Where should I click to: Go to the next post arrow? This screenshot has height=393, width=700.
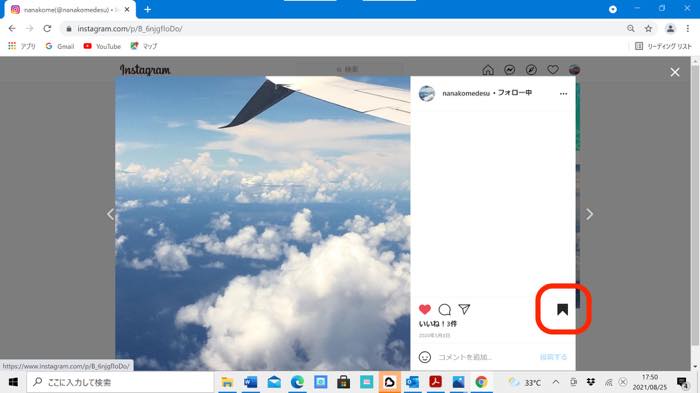[x=589, y=214]
